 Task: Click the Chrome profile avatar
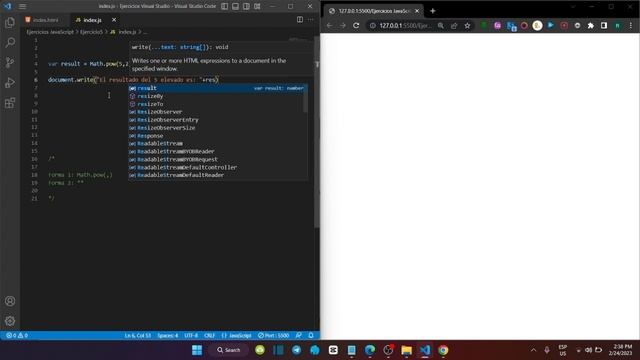pyautogui.click(x=618, y=25)
